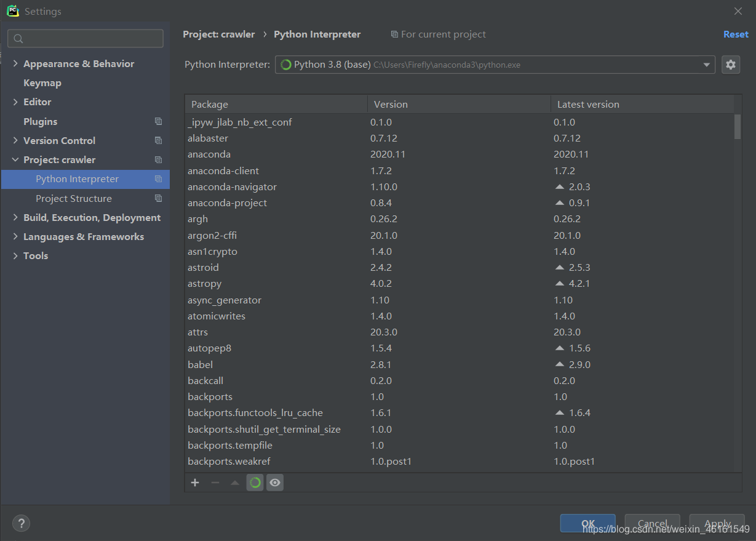Expand the Tools section
The image size is (756, 541).
(x=15, y=255)
